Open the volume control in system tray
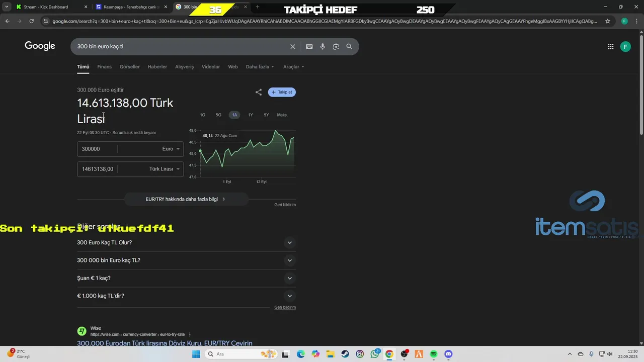The height and width of the screenshot is (362, 644). click(x=610, y=354)
